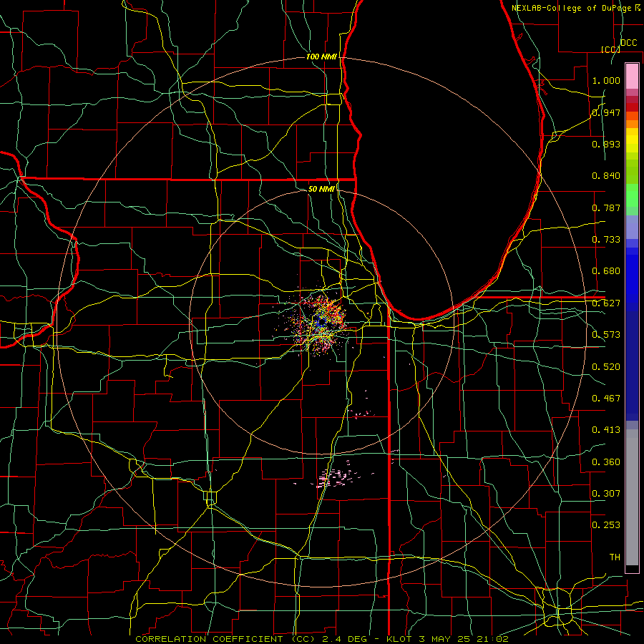Image resolution: width=644 pixels, height=644 pixels.
Task: Select the 0.360 scale value
Action: point(606,462)
